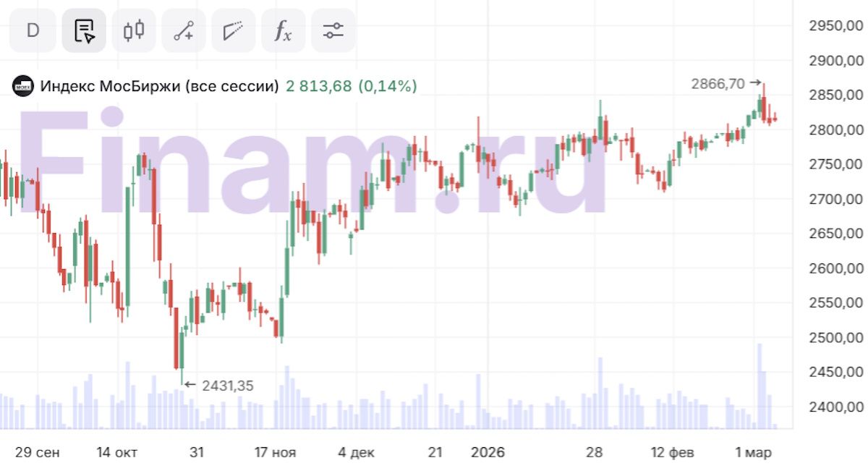Click the Индекс МосБиржи instrument title
This screenshot has width=868, height=471.
[159, 86]
